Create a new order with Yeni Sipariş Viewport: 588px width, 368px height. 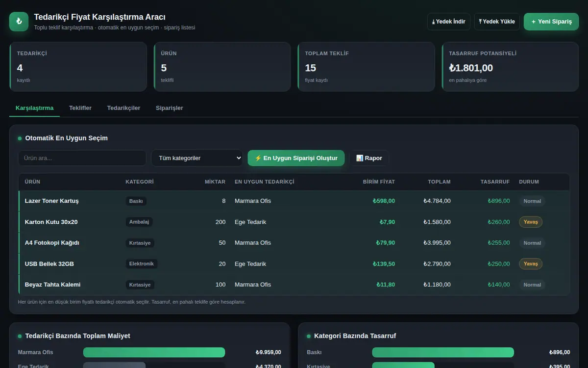click(x=551, y=22)
